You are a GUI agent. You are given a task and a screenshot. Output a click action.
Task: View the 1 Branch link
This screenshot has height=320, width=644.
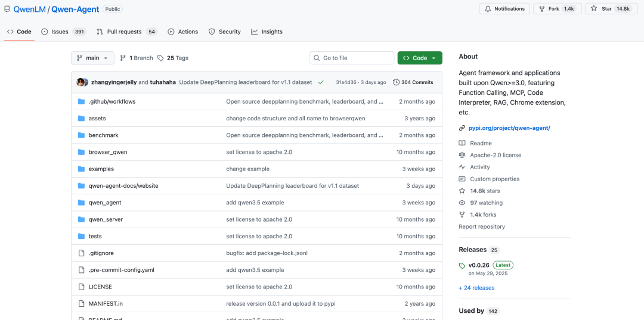tap(137, 58)
